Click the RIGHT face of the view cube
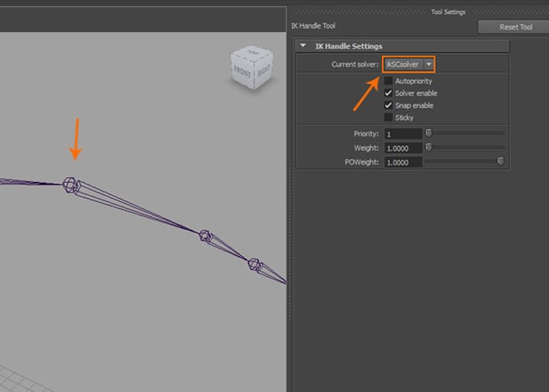This screenshot has width=549, height=392. pyautogui.click(x=264, y=71)
